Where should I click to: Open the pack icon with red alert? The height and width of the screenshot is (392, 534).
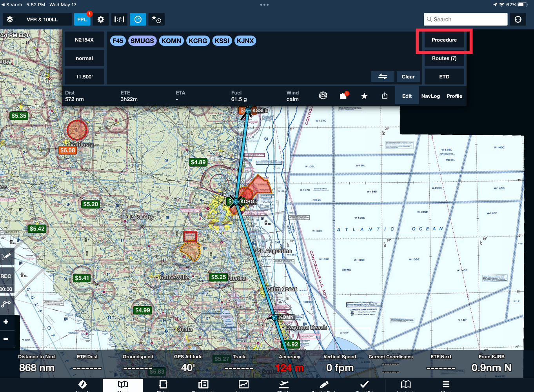(344, 96)
